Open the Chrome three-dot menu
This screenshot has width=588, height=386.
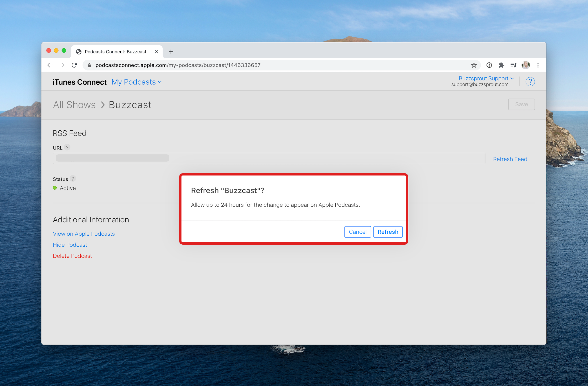coord(538,65)
